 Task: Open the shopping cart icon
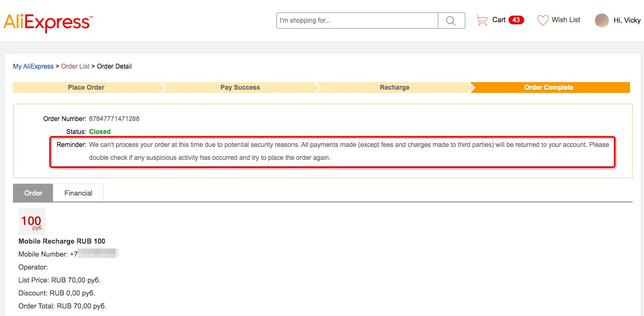click(x=482, y=21)
